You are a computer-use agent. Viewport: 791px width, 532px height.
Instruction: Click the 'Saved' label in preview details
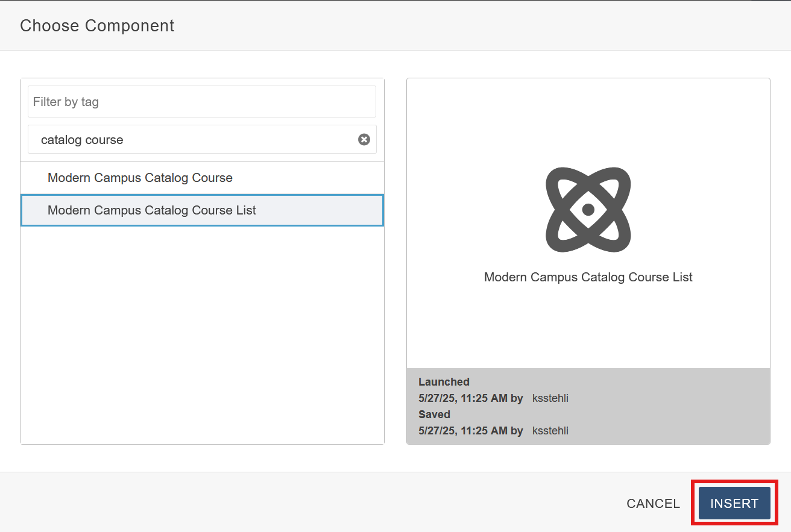[x=434, y=415]
